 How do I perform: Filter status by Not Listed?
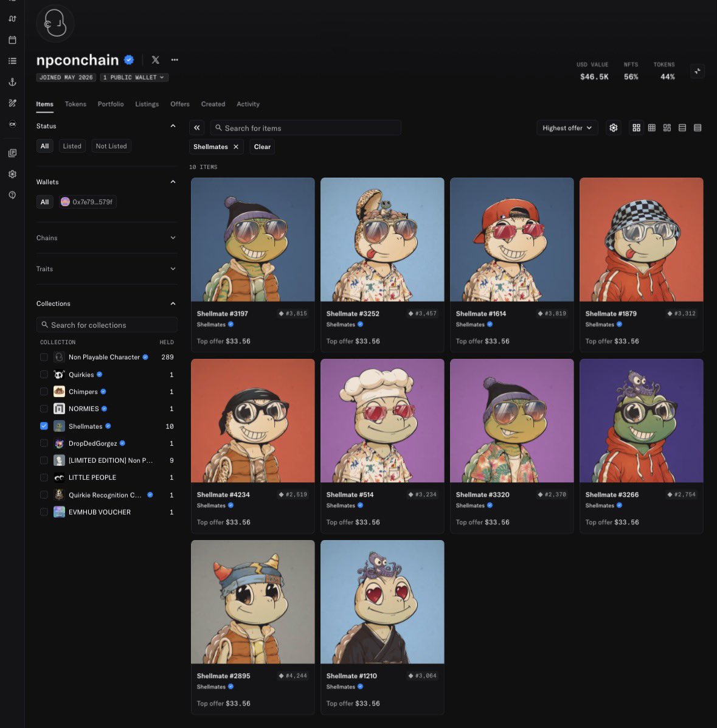(x=111, y=146)
